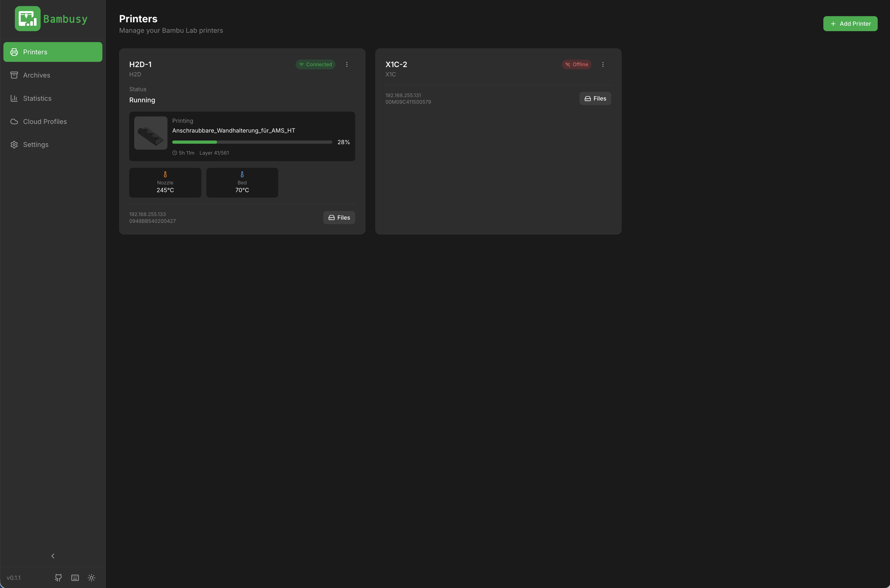Click the Bed thermometer icon
Viewport: 890px width, 588px height.
click(242, 174)
